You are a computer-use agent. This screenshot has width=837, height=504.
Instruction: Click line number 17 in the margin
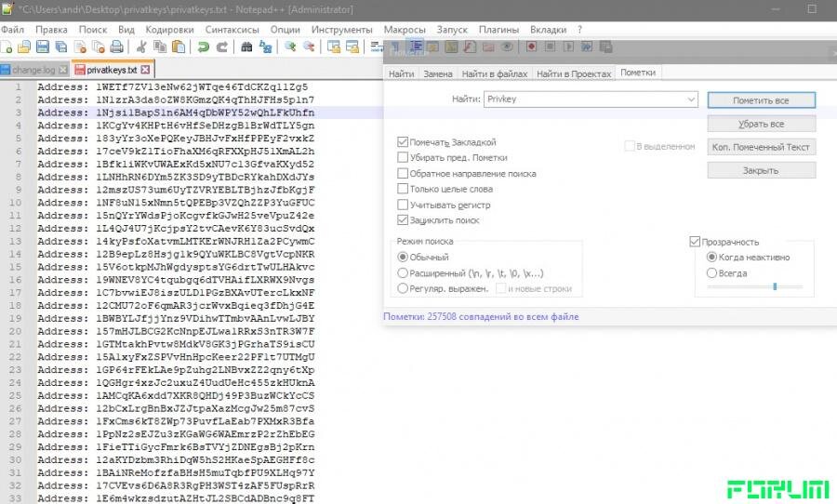click(15, 293)
